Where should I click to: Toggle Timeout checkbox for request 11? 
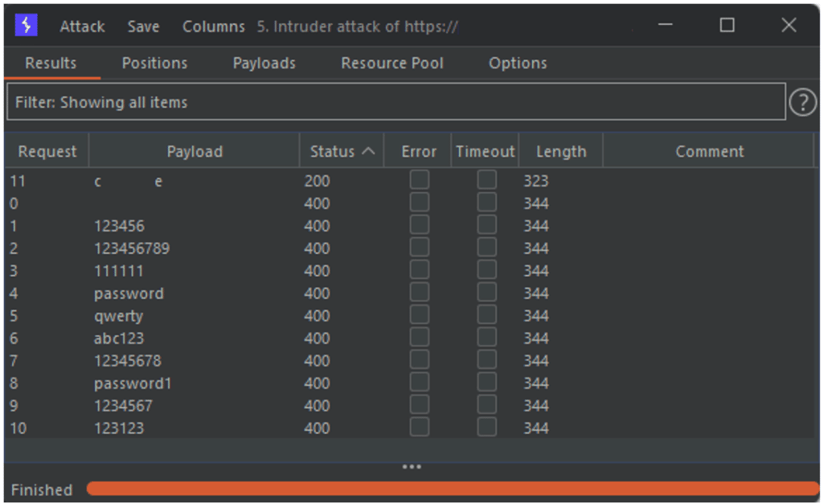(486, 179)
